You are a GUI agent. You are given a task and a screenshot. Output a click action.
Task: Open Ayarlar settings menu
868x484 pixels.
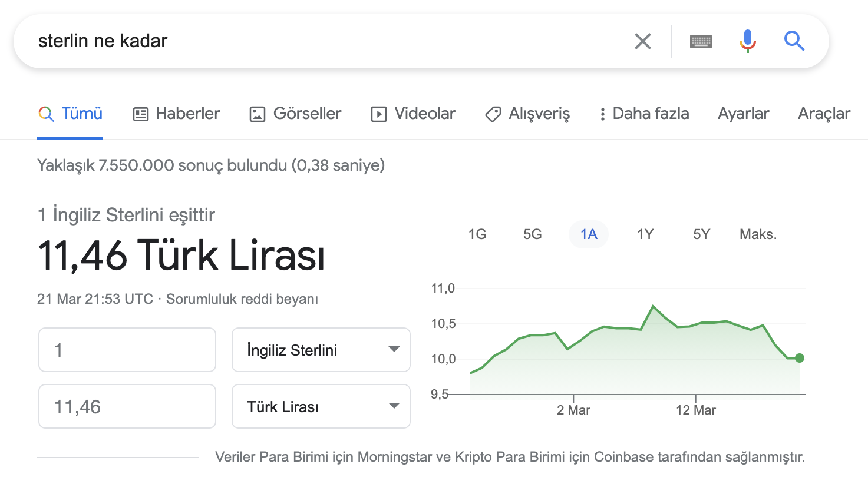pos(743,114)
